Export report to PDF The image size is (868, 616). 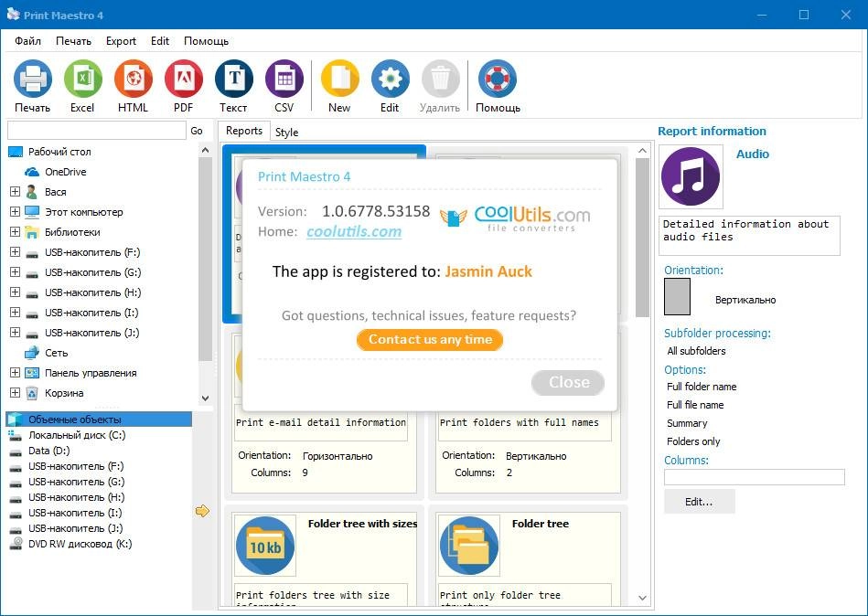pos(184,79)
